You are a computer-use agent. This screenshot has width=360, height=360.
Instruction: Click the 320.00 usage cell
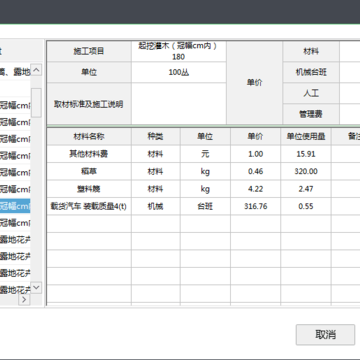(x=306, y=172)
